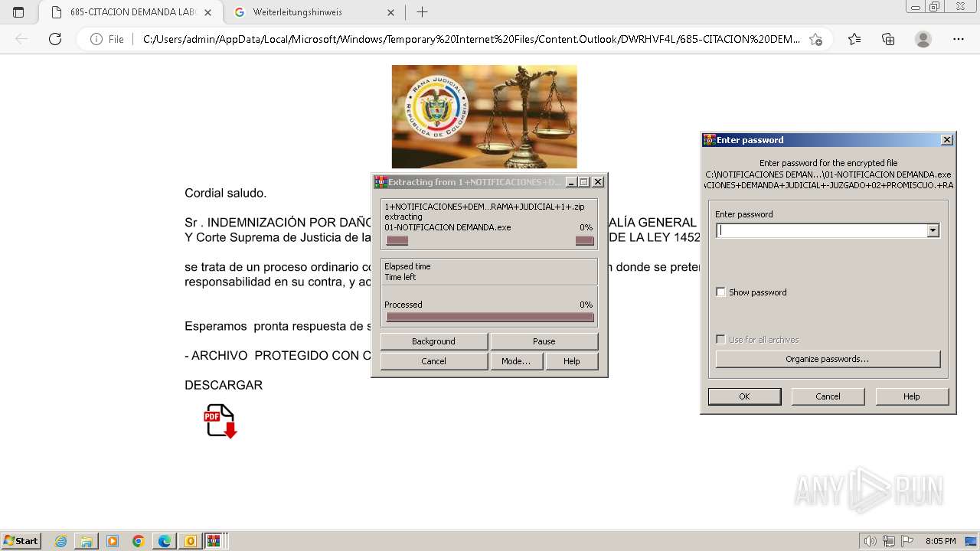
Task: Open the browser profile icon
Action: point(923,39)
